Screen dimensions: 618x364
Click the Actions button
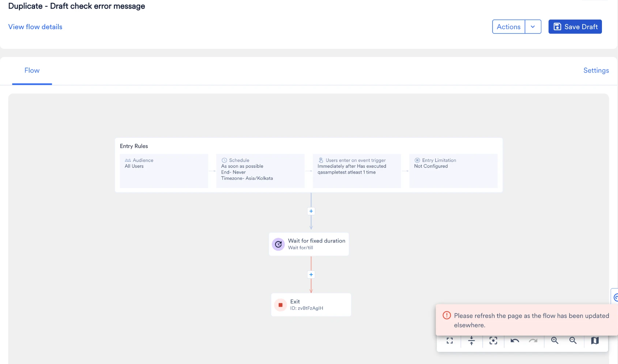[509, 27]
